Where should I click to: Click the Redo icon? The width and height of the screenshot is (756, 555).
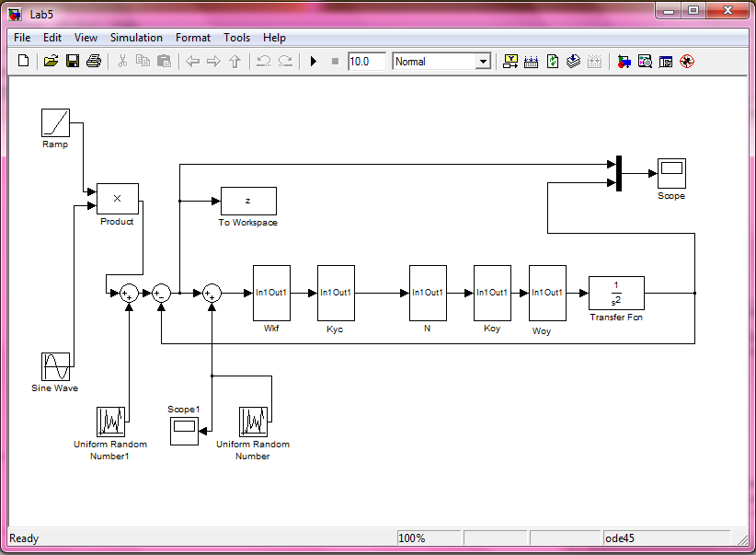(285, 62)
